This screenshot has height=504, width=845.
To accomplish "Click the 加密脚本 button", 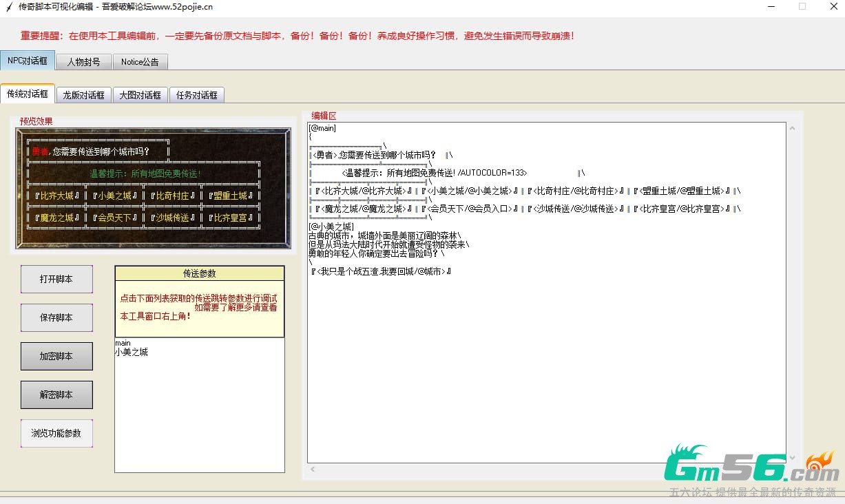I will click(x=56, y=357).
